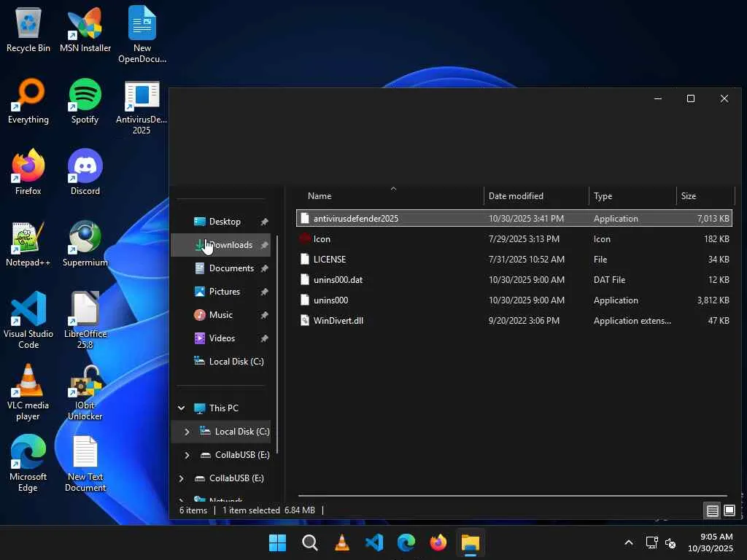
Task: Sort files by Size column header
Action: pos(689,196)
